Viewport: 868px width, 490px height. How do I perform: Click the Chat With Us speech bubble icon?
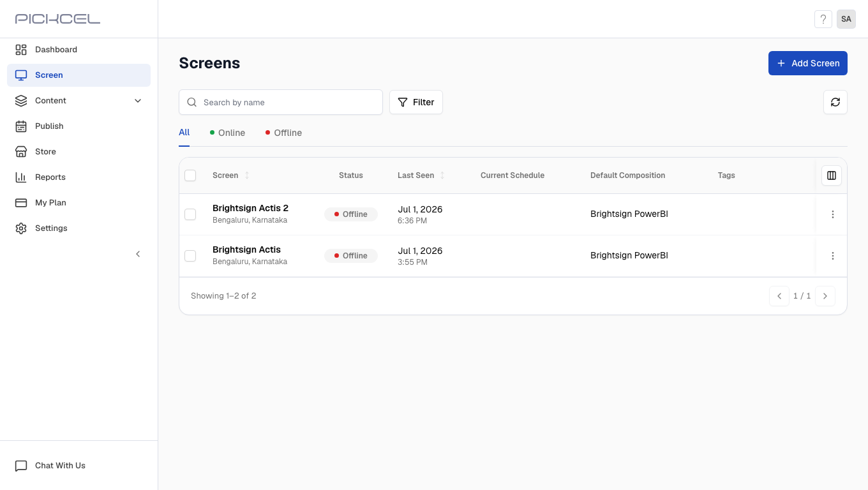21,466
